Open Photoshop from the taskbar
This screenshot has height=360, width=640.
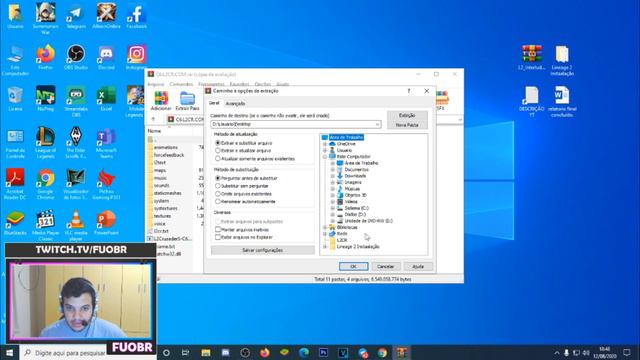(x=323, y=353)
